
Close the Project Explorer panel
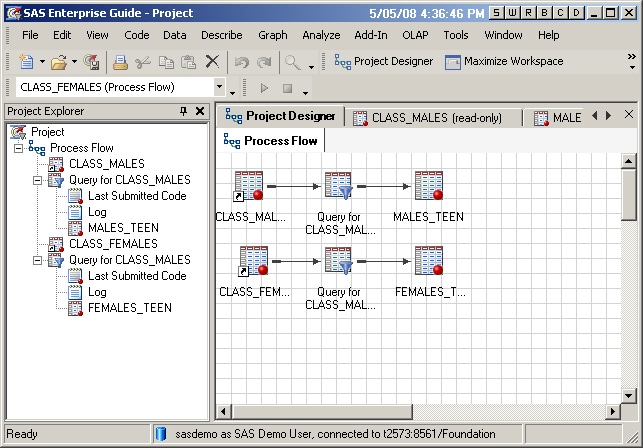200,111
